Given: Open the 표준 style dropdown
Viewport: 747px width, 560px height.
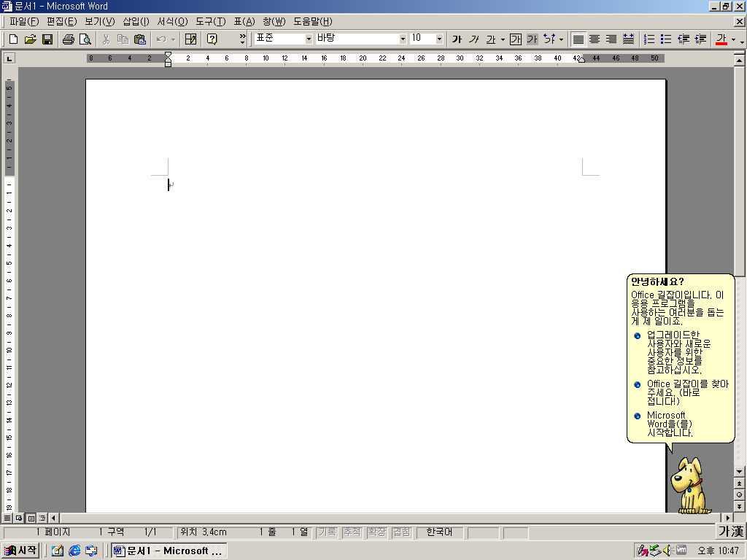Looking at the screenshot, I should (x=309, y=39).
